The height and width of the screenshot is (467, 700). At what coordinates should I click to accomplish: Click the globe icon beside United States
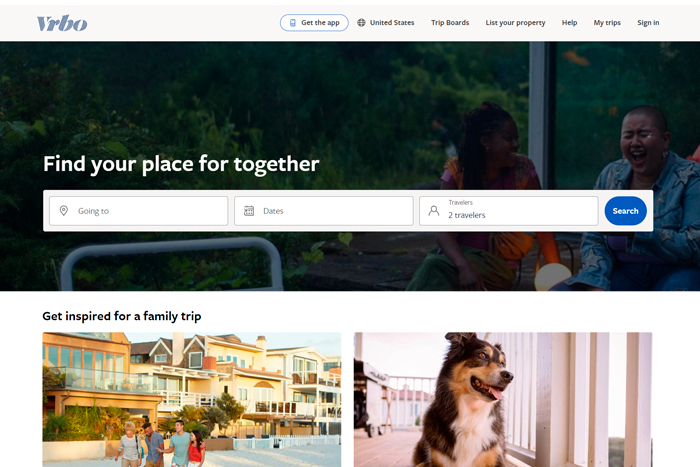(361, 22)
